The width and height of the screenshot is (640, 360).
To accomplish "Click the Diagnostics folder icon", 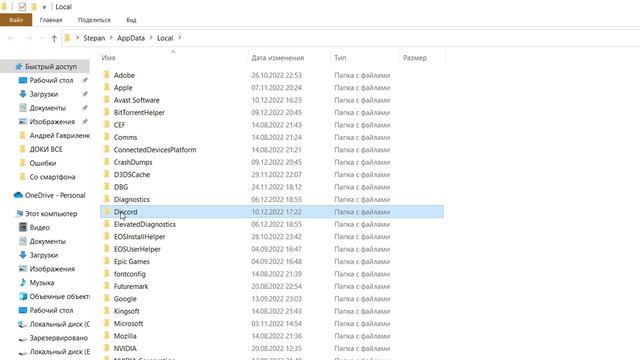I will [107, 199].
